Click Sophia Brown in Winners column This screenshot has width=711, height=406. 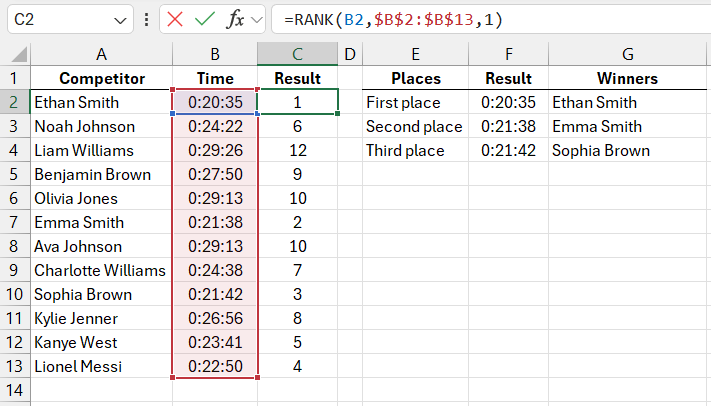pyautogui.click(x=628, y=150)
